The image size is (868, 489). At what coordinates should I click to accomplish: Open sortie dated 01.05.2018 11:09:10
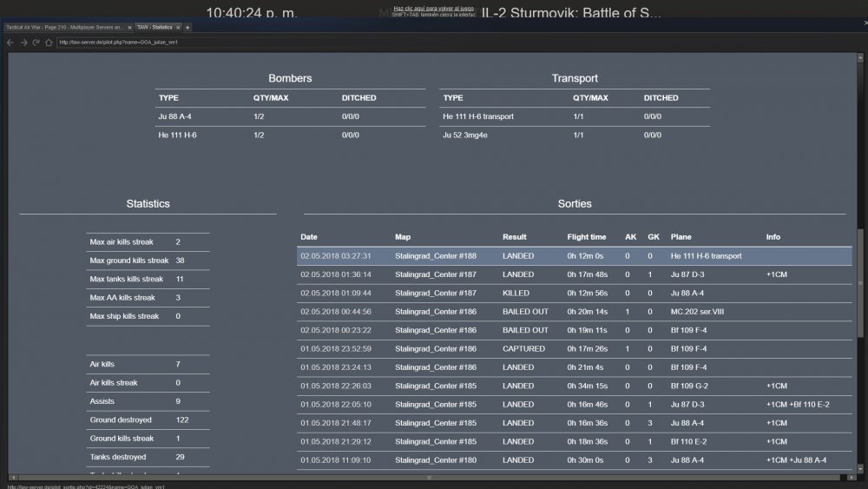[x=573, y=459]
